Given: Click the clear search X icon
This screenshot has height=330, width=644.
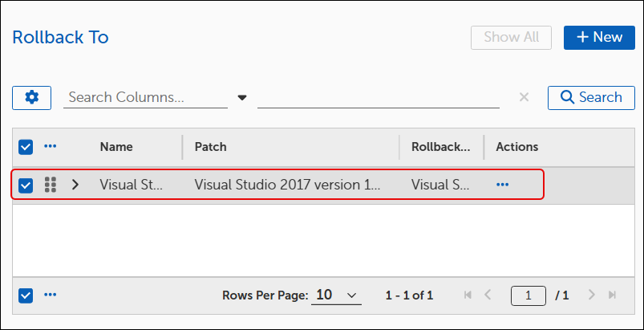Looking at the screenshot, I should (x=524, y=97).
